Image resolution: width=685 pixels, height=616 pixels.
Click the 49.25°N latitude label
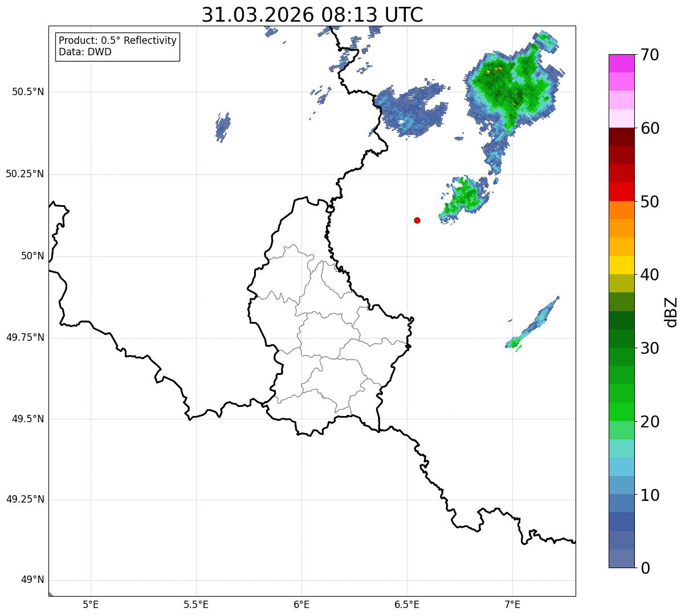click(x=25, y=500)
